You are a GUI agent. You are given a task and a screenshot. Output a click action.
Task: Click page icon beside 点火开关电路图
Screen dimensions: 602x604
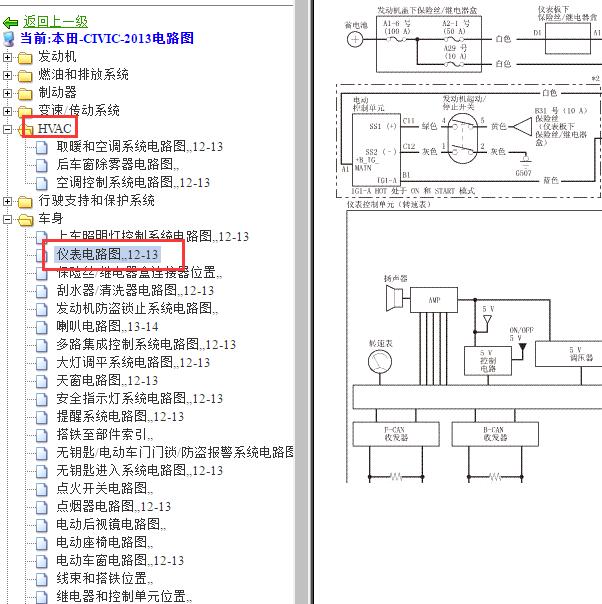click(x=42, y=490)
